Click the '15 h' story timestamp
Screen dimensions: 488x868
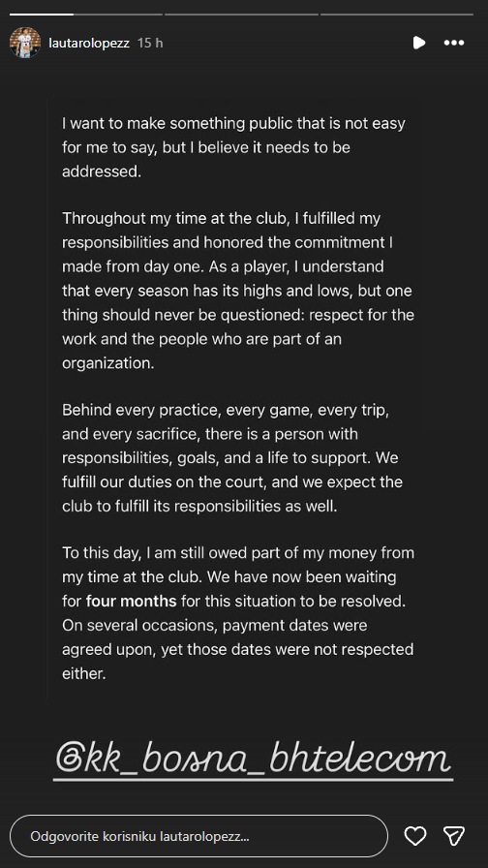[x=150, y=44]
